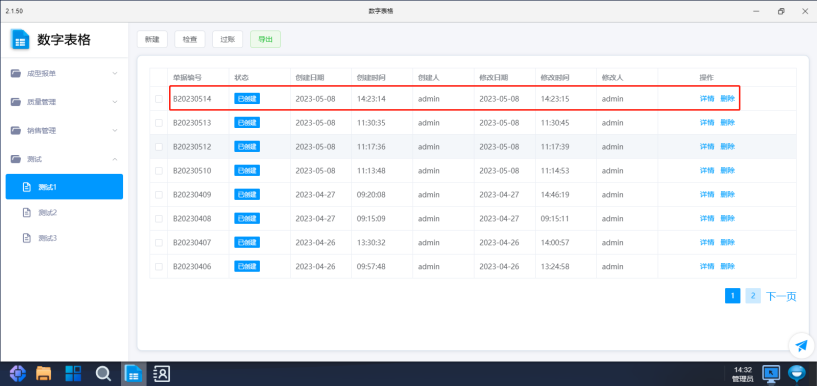Tick the checkbox for row B20230408
Image resolution: width=817 pixels, height=386 pixels.
159,219
